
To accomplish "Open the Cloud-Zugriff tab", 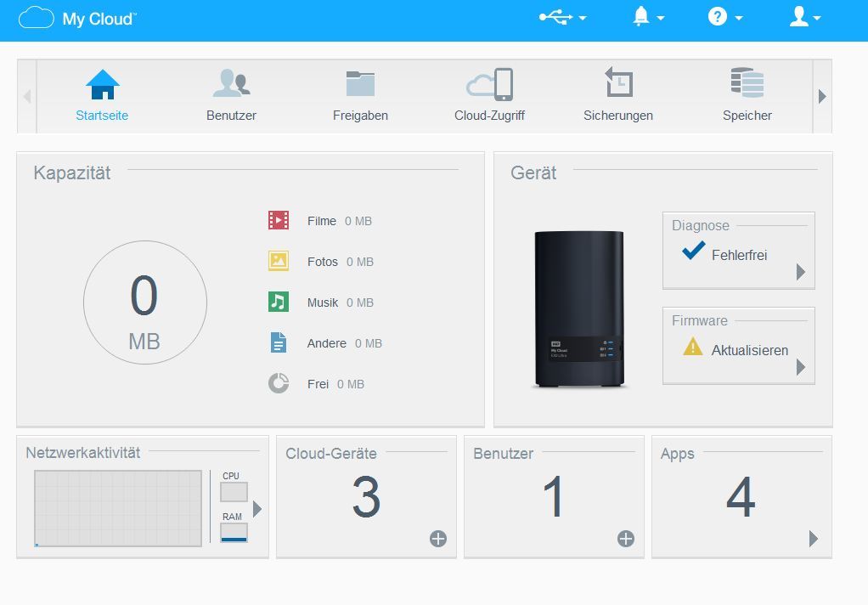I will 489,96.
